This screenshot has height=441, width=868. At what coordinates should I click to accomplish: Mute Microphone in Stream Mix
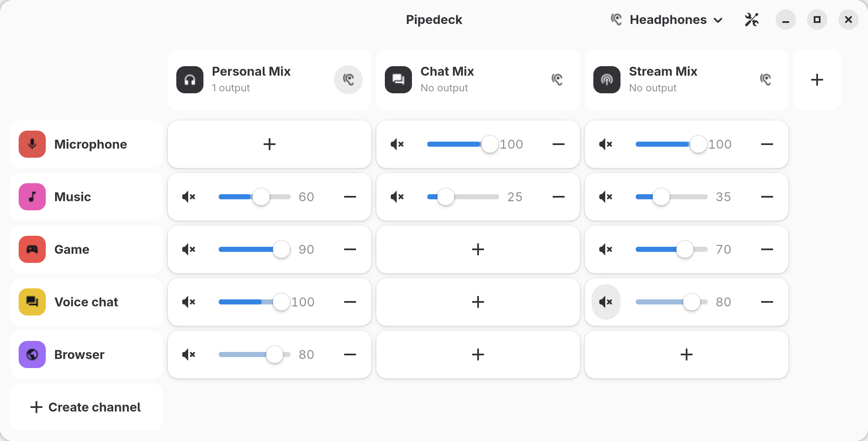pyautogui.click(x=606, y=144)
